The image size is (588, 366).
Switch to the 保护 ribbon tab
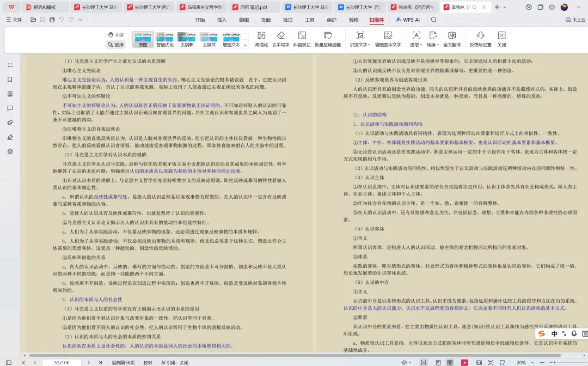(332, 20)
